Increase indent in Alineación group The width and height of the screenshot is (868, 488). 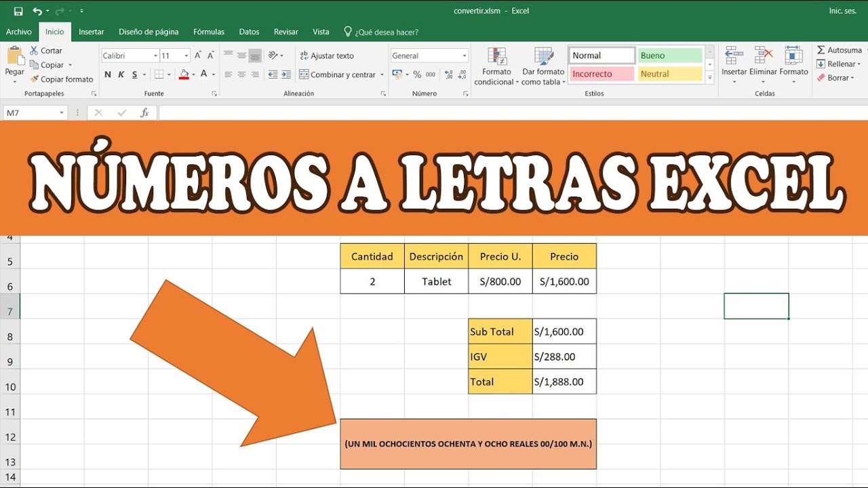[288, 75]
